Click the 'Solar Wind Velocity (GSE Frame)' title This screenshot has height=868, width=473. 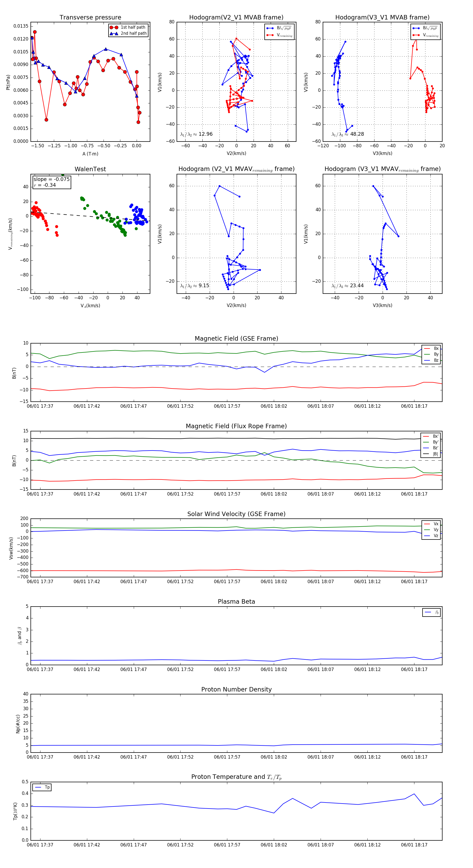point(236,514)
